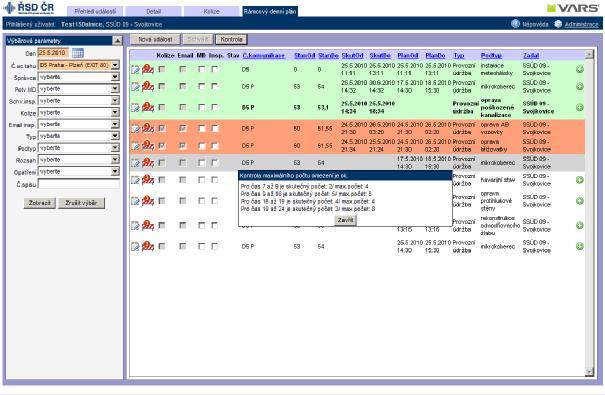Click the Administrace gear icon
The width and height of the screenshot is (605, 395).
point(558,24)
